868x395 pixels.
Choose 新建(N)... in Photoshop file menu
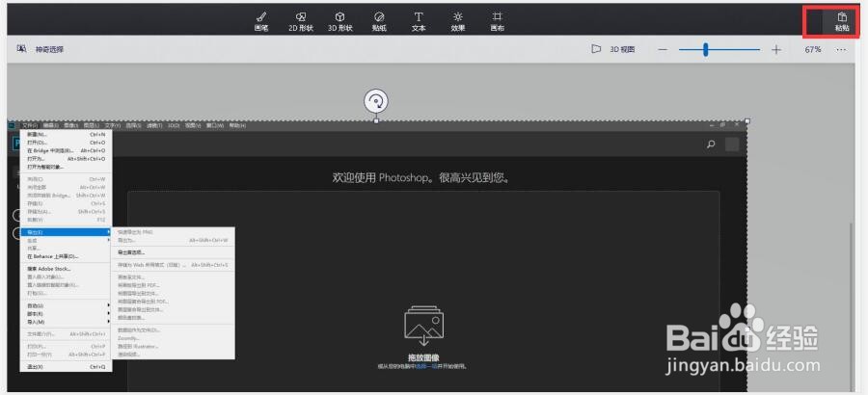click(x=66, y=135)
